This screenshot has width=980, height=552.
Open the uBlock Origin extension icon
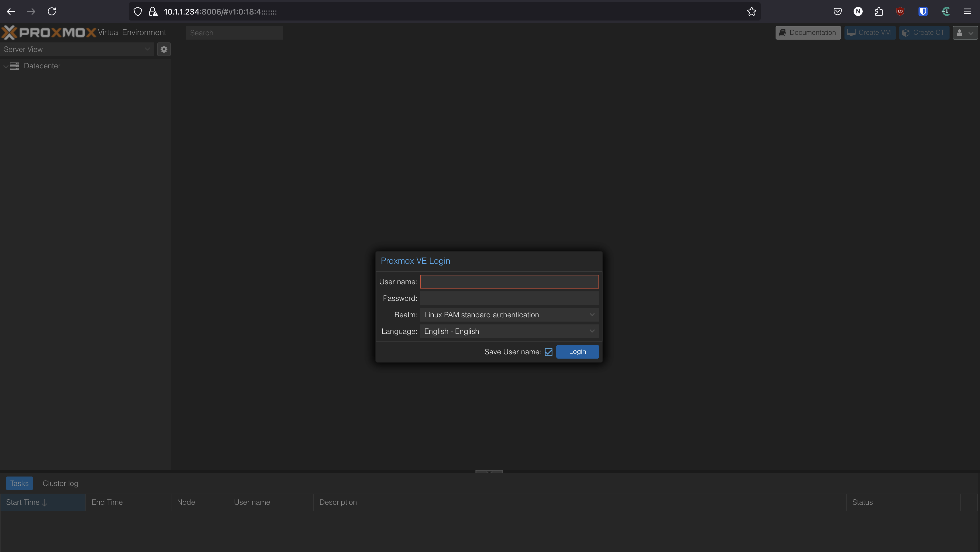pos(900,11)
